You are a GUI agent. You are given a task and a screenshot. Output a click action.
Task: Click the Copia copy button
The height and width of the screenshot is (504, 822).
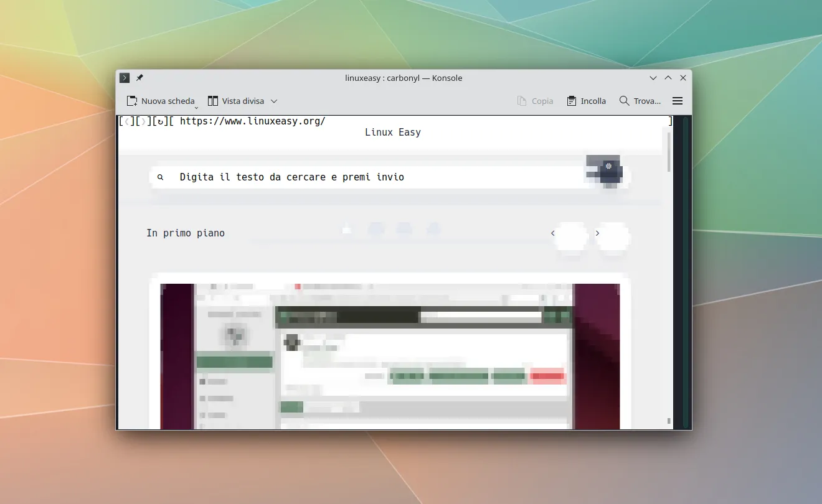click(535, 101)
